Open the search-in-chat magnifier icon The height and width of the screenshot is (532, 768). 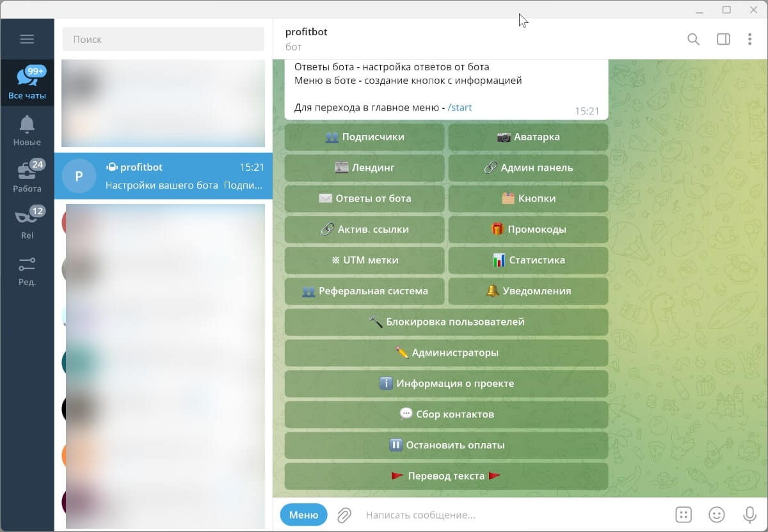pos(693,39)
